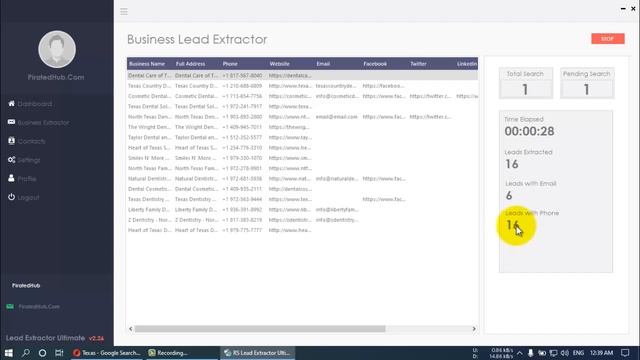The image size is (640, 360).
Task: Click the Business Extractor sidebar icon
Action: 11,122
